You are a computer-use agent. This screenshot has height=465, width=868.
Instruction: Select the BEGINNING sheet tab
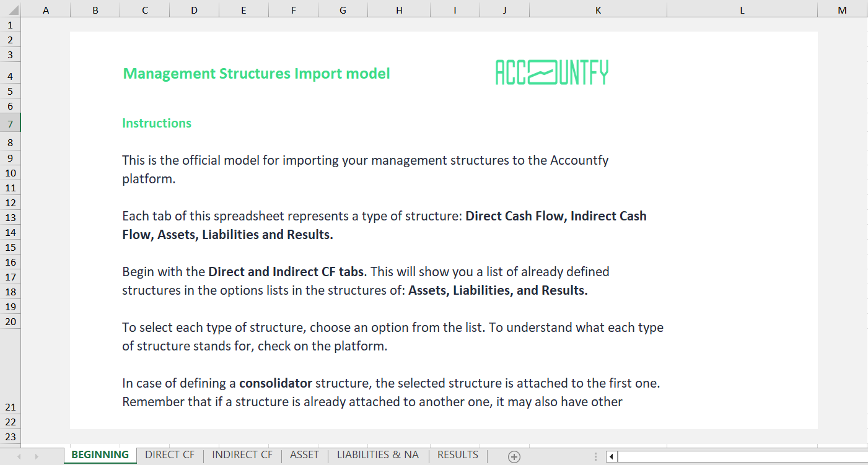[x=100, y=455]
